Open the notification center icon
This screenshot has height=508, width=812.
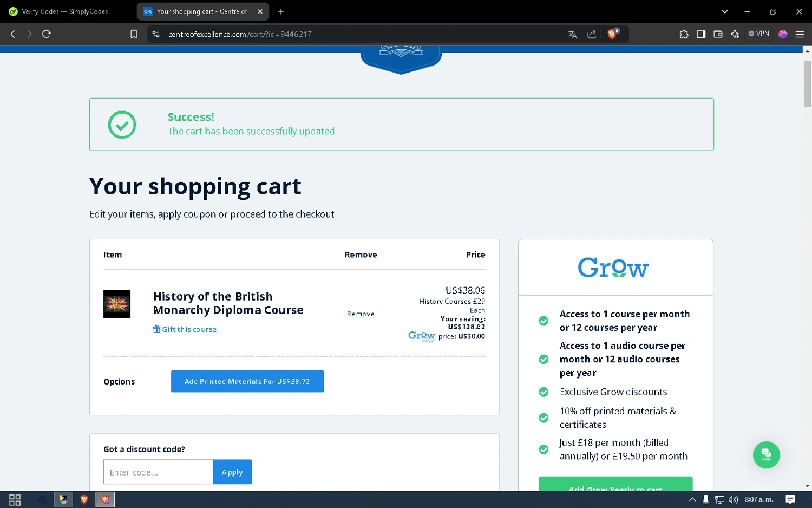point(790,499)
